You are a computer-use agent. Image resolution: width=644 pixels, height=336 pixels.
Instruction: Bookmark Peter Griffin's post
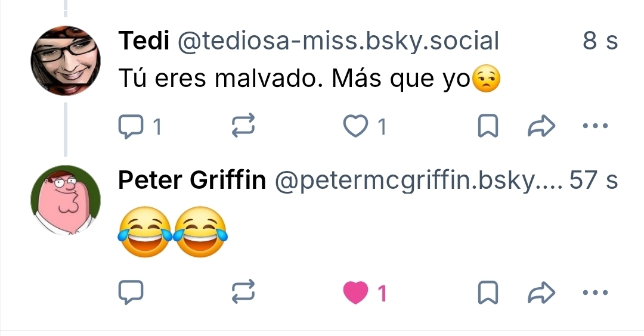tap(488, 292)
